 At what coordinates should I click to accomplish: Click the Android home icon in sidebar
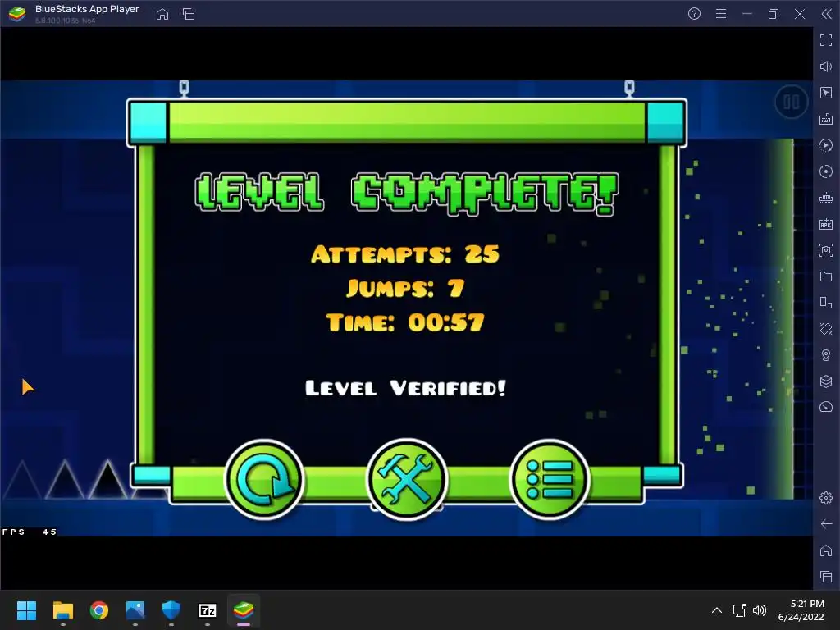[826, 550]
